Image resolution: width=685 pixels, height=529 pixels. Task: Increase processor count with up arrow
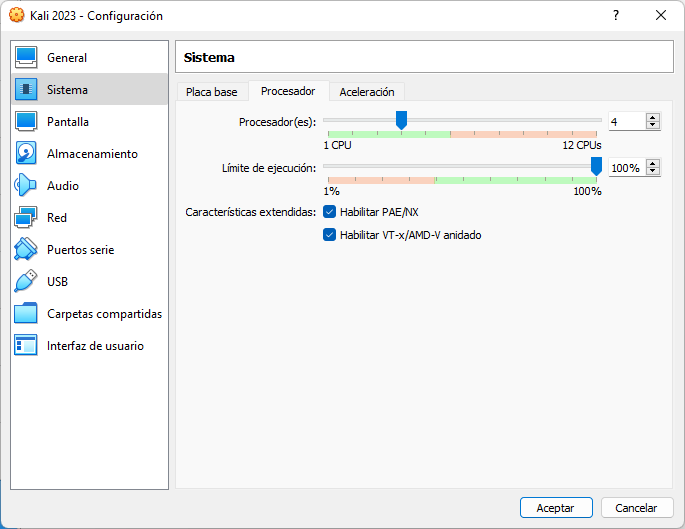(x=652, y=118)
